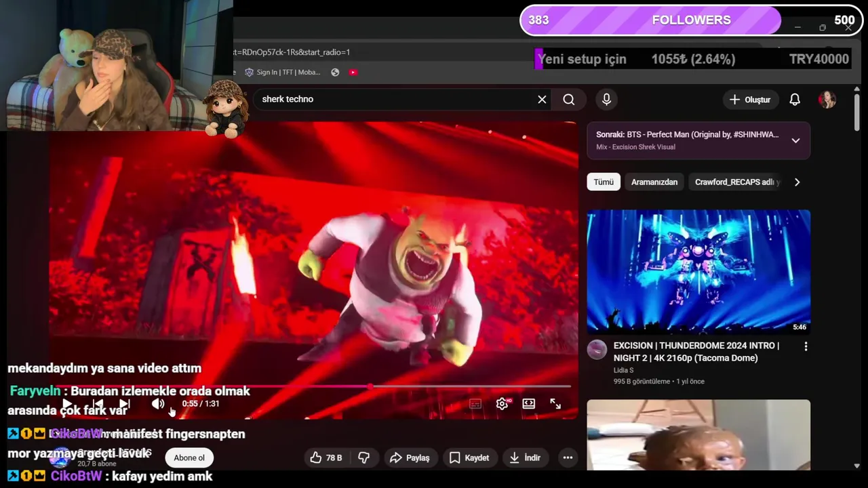Subscribe with Abone ol button

pyautogui.click(x=189, y=458)
